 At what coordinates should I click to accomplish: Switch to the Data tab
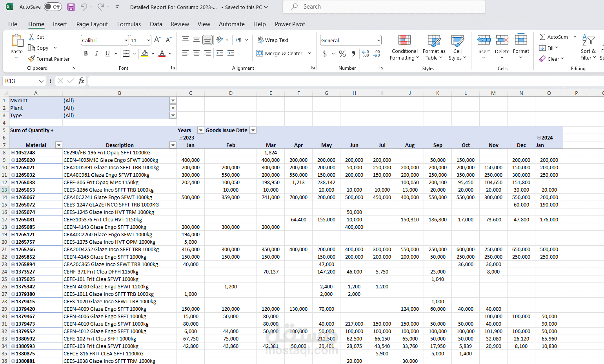[156, 24]
